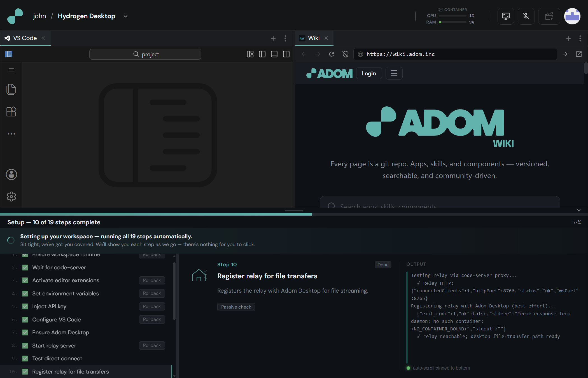Viewport: 588px width, 378px height.
Task: Switch to the VS Code tab
Action: tap(25, 38)
